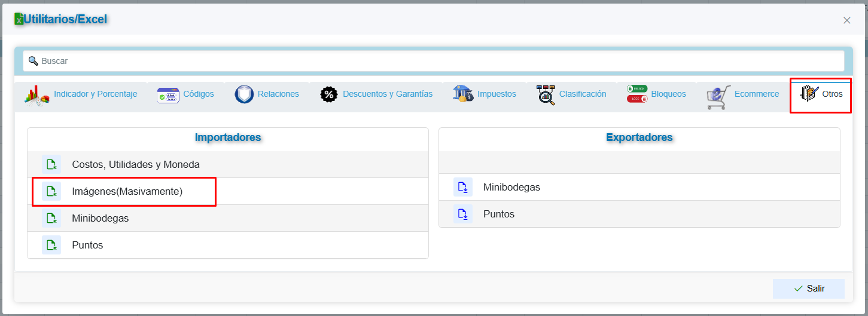Click export icon beside Puntos exporter
868x316 pixels.
tap(463, 214)
